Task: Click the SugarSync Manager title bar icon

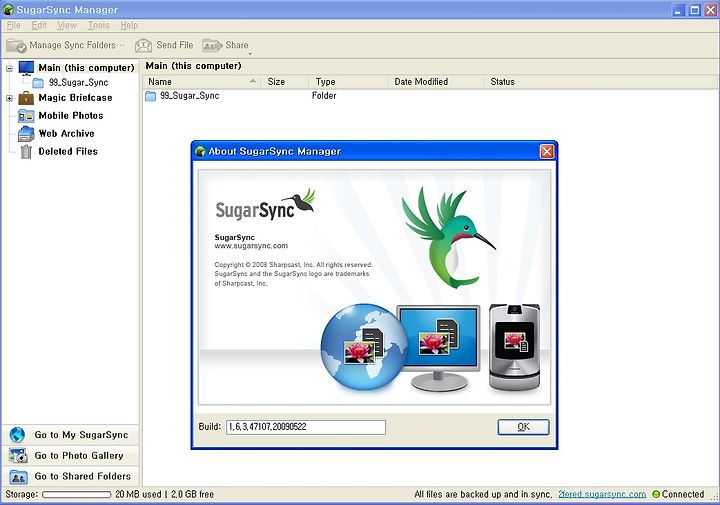Action: (x=8, y=10)
